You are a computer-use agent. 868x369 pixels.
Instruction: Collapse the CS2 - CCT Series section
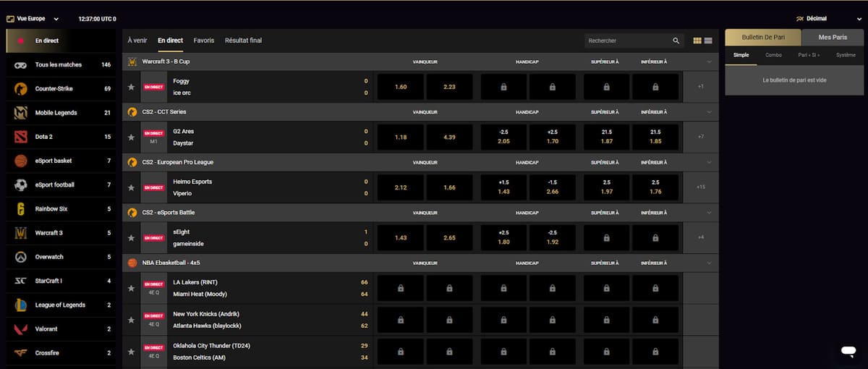tap(709, 112)
